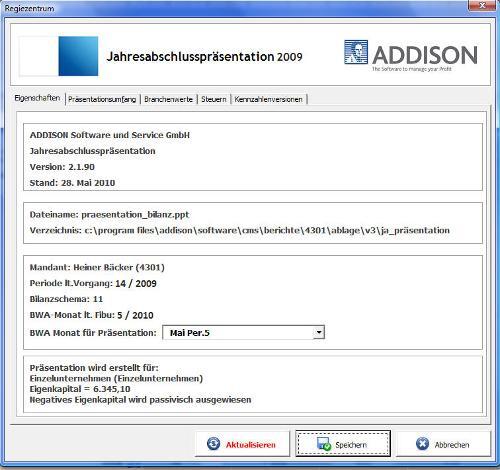
Task: Click the Regiezentrum window title
Action: click(x=29, y=8)
